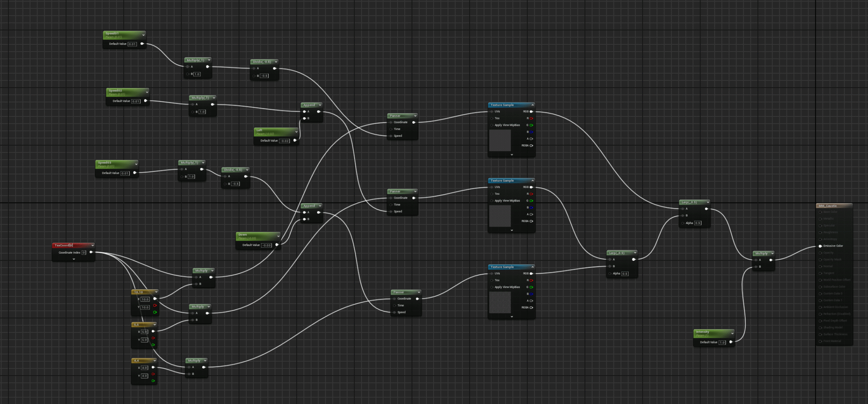Click the Base Color pin on MM_Caustic

pos(821,212)
